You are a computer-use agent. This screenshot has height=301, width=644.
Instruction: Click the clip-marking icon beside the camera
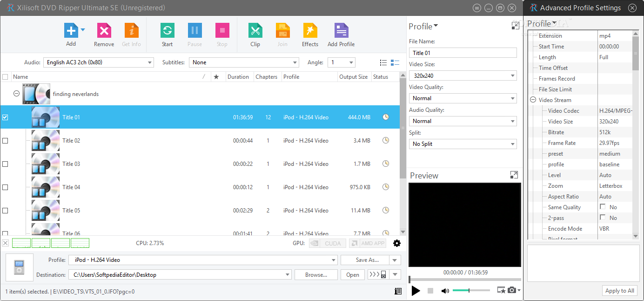(x=501, y=290)
